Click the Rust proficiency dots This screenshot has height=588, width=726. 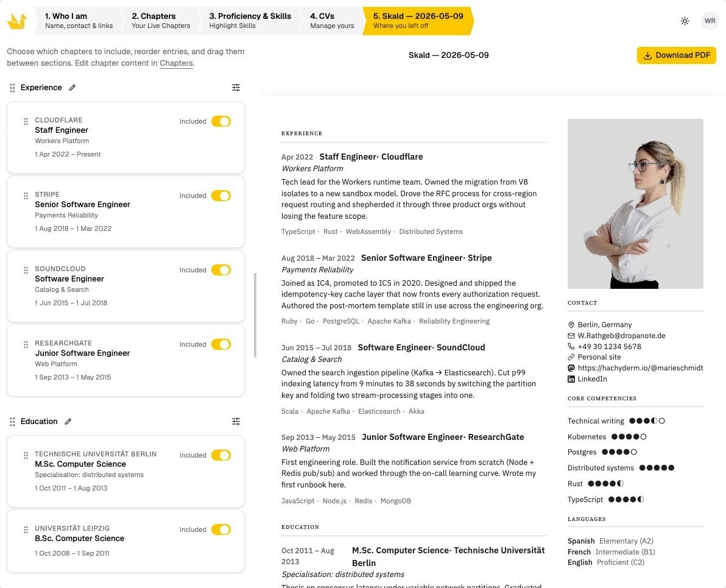pyautogui.click(x=605, y=484)
